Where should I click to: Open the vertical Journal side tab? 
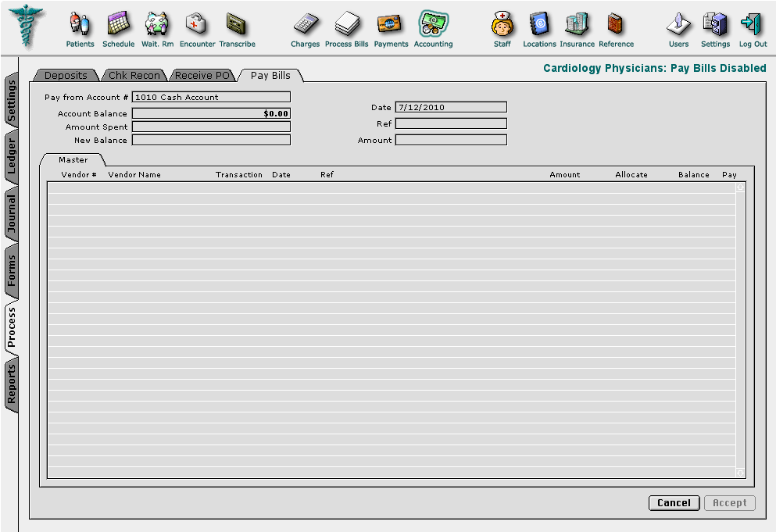pos(12,213)
